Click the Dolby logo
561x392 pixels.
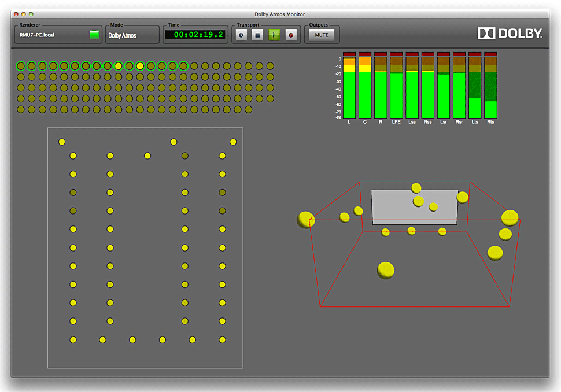point(510,34)
